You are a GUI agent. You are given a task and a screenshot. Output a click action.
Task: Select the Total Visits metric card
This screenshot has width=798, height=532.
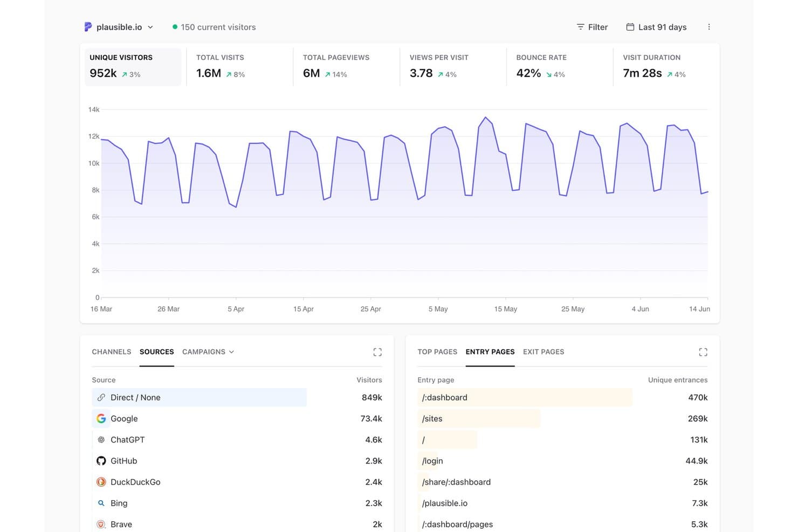click(239, 67)
